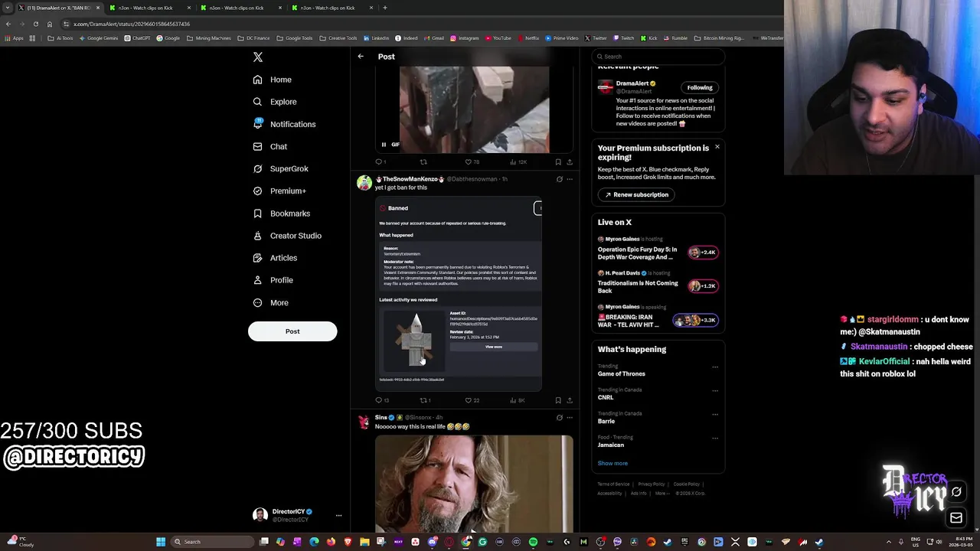980x551 pixels.
Task: Click the X search field
Action: point(658,57)
